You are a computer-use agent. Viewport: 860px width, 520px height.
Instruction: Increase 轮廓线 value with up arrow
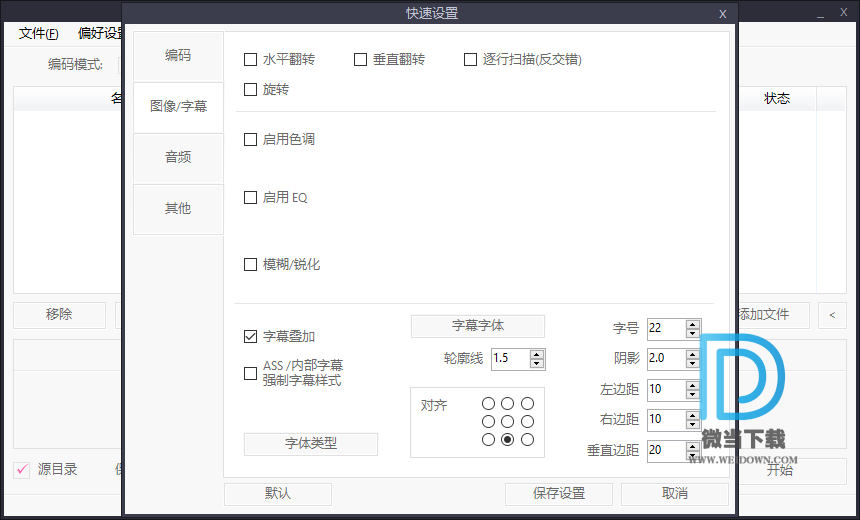point(537,355)
